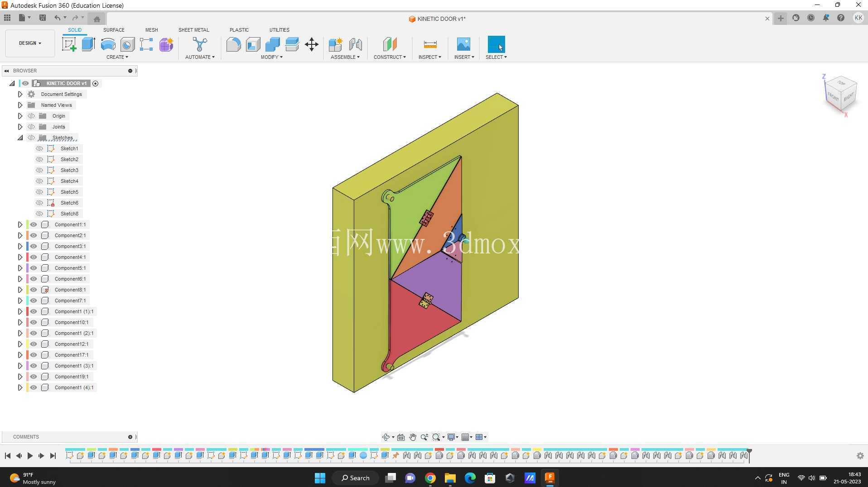The width and height of the screenshot is (868, 487).
Task: Open timeline settings gear
Action: click(860, 456)
